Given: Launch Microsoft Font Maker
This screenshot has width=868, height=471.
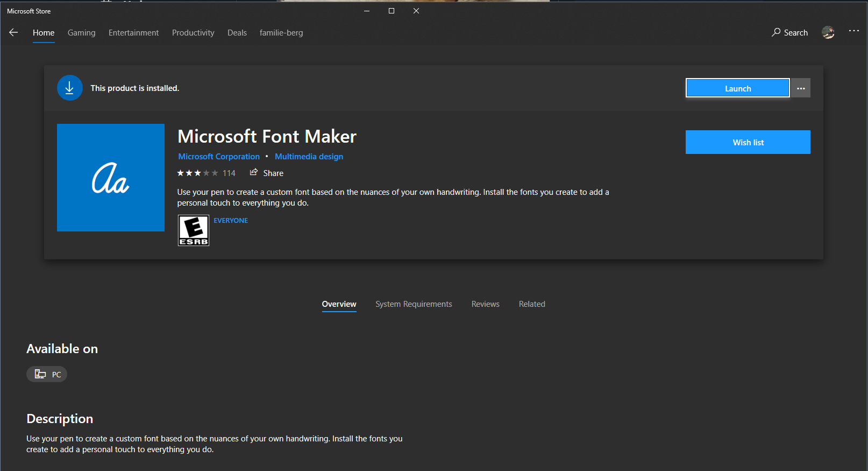Looking at the screenshot, I should coord(737,88).
